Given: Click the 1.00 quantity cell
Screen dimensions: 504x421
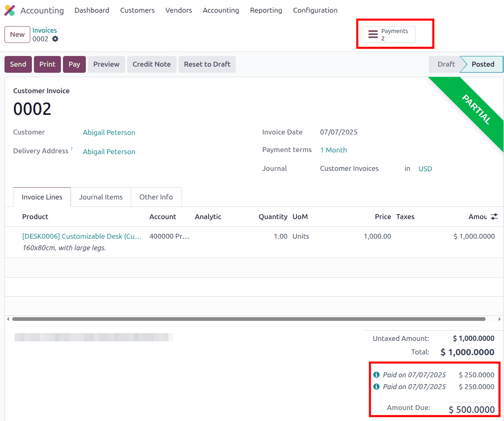Looking at the screenshot, I should tap(280, 236).
